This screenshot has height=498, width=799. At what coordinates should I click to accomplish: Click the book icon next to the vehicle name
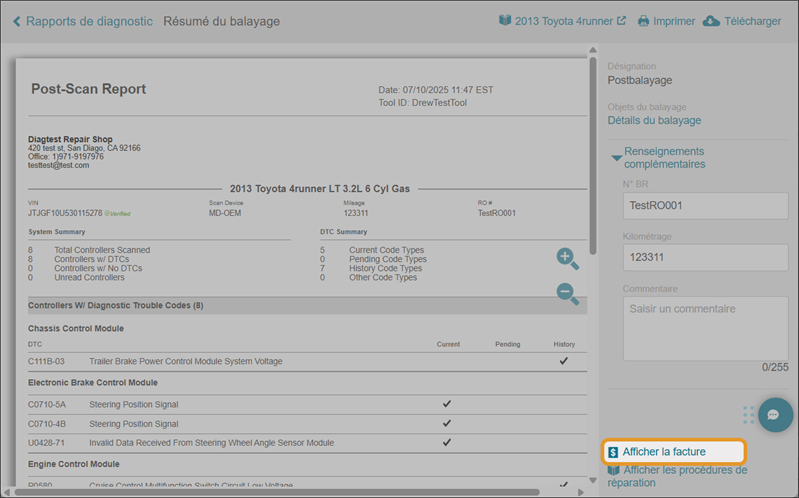pos(505,21)
